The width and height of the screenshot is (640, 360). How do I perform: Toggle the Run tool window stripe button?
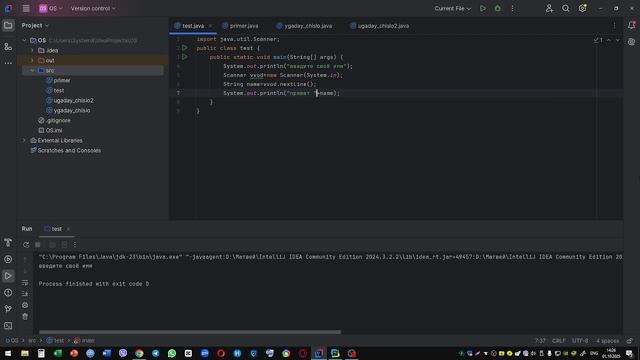[x=8, y=276]
